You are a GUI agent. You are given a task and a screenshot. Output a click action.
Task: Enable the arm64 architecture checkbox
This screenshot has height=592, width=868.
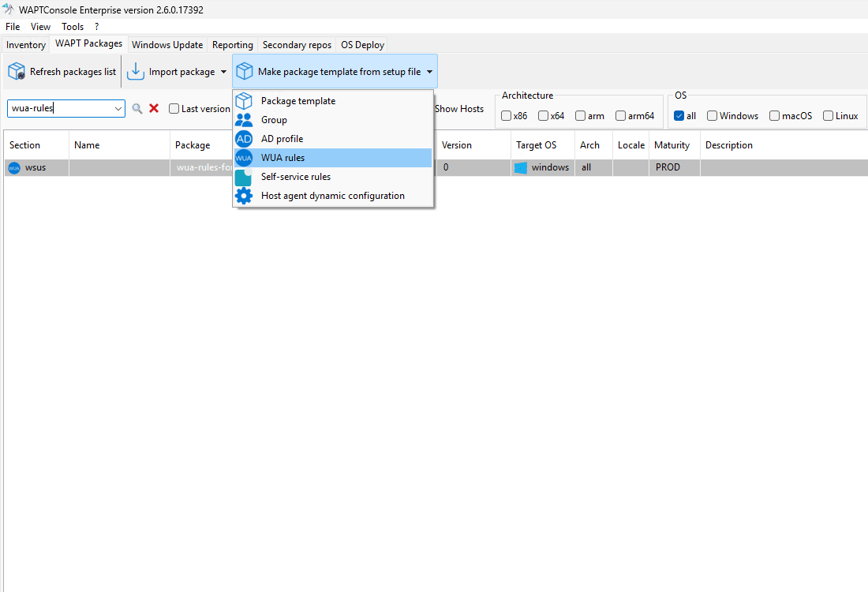point(620,116)
